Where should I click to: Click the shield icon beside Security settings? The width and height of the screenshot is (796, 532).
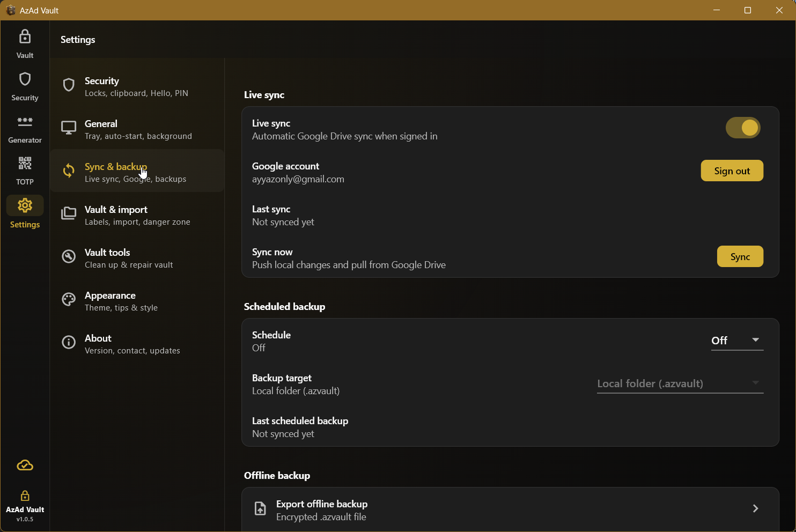[x=69, y=85]
